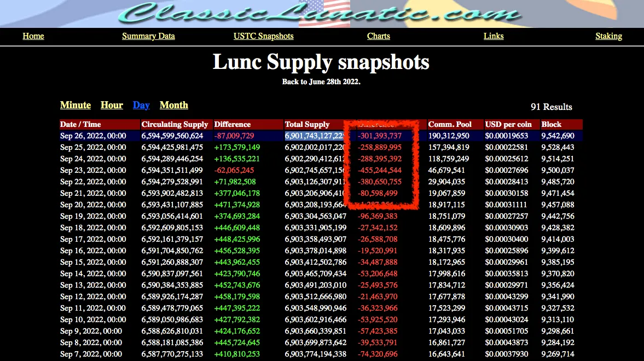
Task: Select the Sep 25, 2022, 00:00 row date
Action: click(93, 148)
